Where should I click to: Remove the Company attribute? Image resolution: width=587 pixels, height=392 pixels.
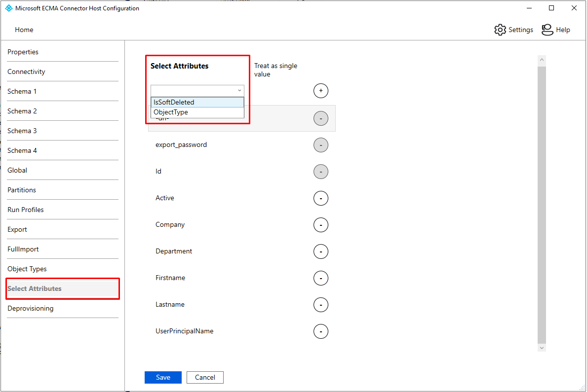click(x=321, y=225)
